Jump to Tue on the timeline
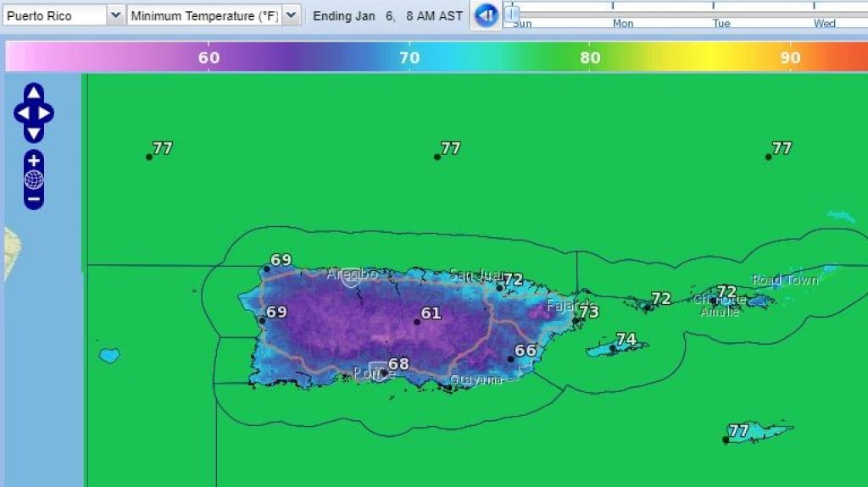Image resolution: width=868 pixels, height=487 pixels. (721, 23)
